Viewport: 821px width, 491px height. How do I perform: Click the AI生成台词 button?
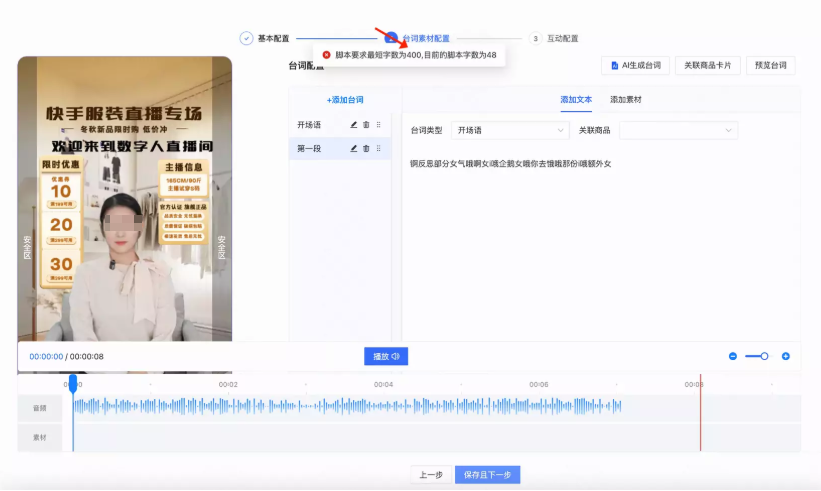pos(635,65)
